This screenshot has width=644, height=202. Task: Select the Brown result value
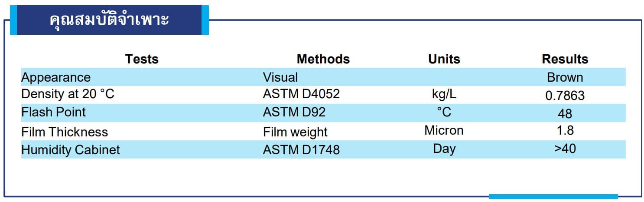click(x=565, y=77)
